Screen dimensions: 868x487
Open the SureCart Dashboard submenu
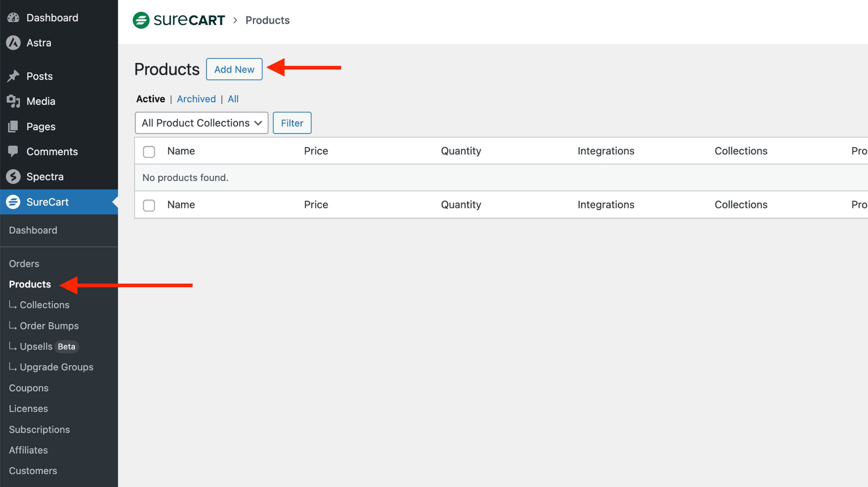pos(33,230)
